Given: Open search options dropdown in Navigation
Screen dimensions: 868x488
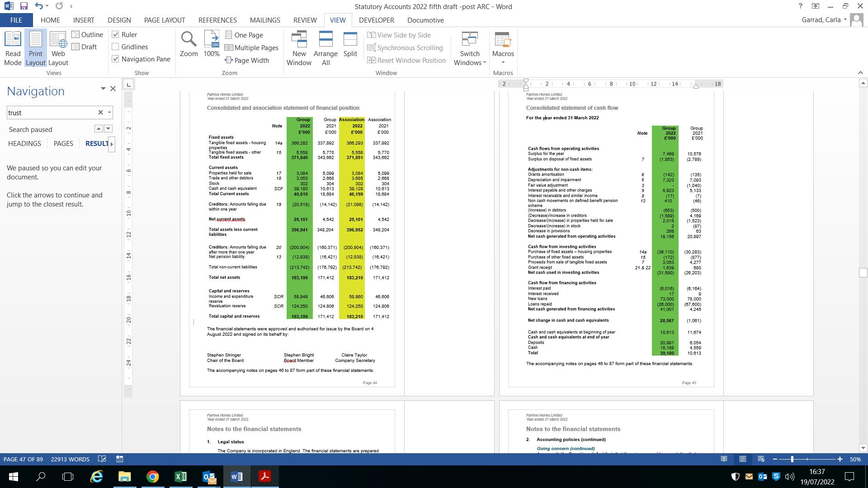Looking at the screenshot, I should (109, 113).
